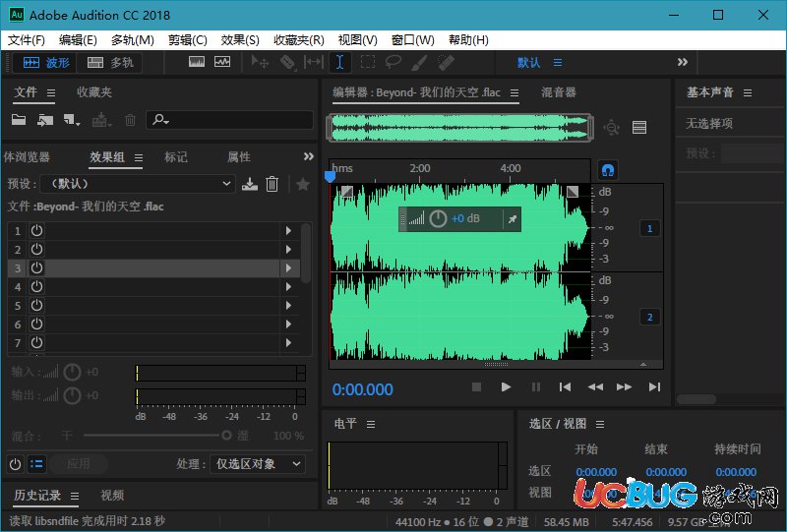Viewport: 787px width, 532px height.
Task: Show spectral frequency display icon
Action: click(x=197, y=62)
